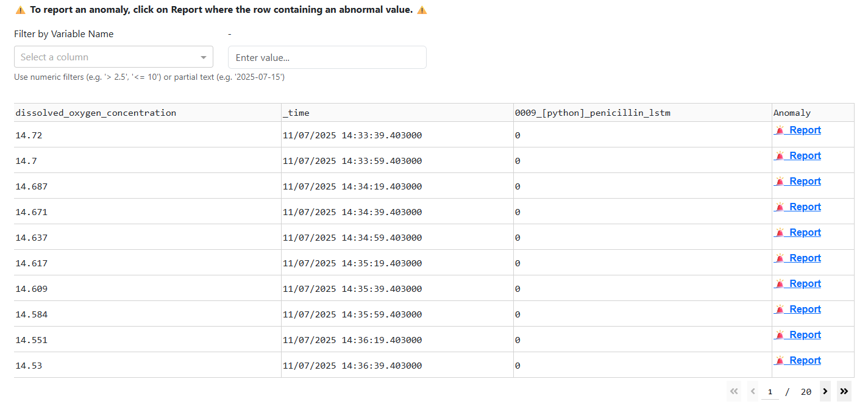
Task: Click the siren icon in the 14.53 row
Action: pos(780,360)
